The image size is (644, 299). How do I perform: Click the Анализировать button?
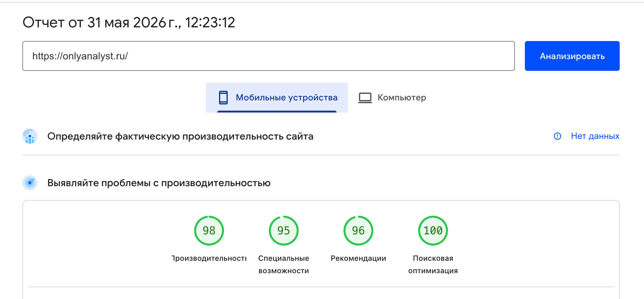coord(572,56)
